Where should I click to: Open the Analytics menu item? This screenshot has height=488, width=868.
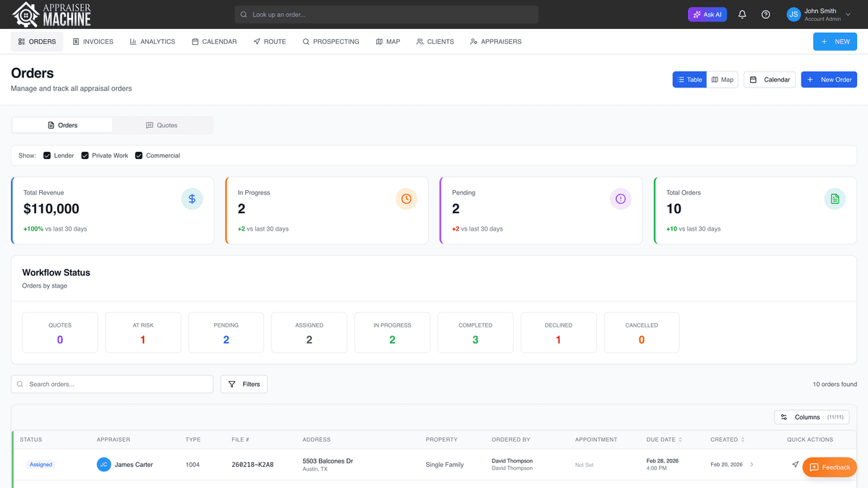tap(152, 42)
